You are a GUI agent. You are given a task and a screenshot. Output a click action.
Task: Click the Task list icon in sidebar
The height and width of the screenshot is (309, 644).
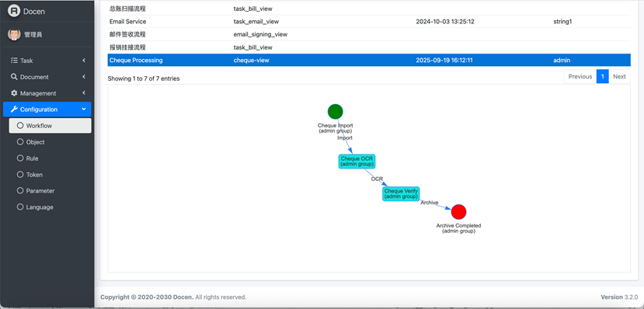(x=15, y=61)
